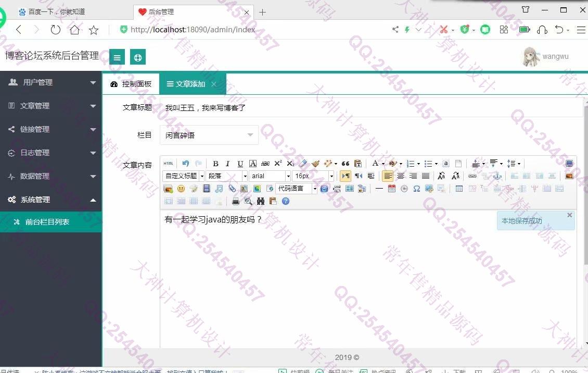The width and height of the screenshot is (588, 373).
Task: Expand the 链接管理 menu
Action: click(x=51, y=129)
